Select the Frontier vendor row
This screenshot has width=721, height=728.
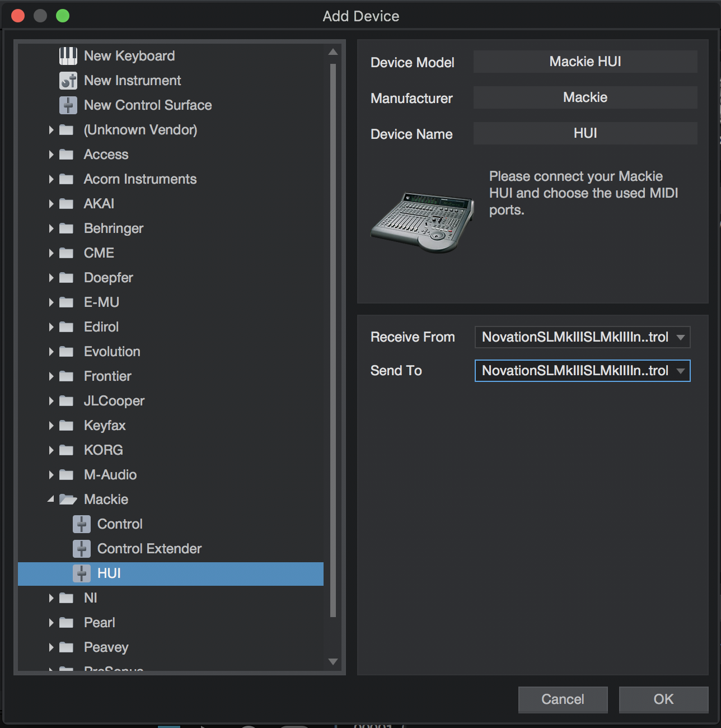pos(171,376)
